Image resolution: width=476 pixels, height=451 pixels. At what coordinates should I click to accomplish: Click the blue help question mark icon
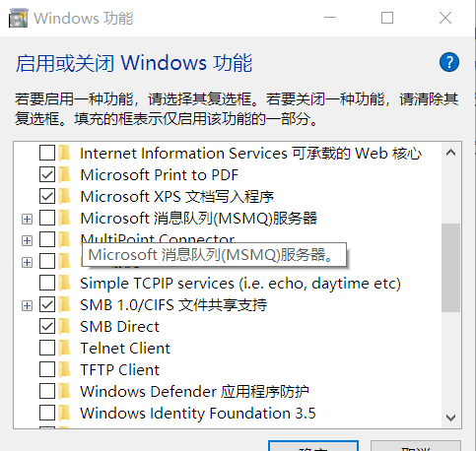coord(449,62)
